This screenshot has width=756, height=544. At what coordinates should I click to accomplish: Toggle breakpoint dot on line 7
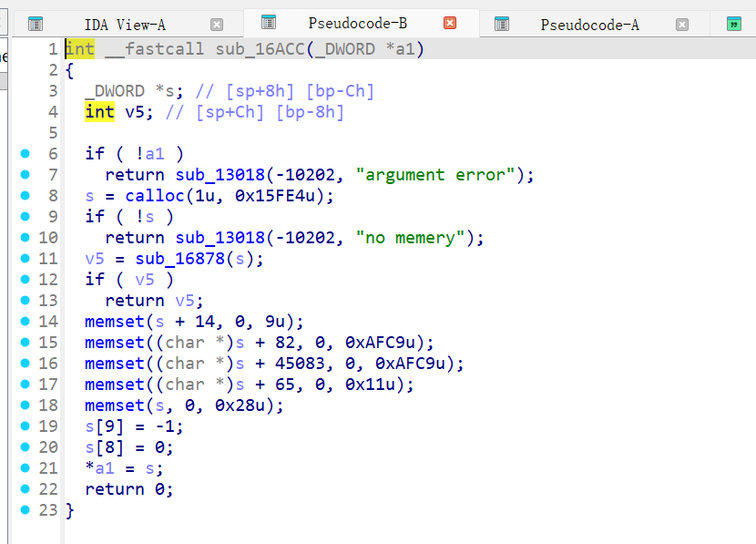(x=26, y=175)
